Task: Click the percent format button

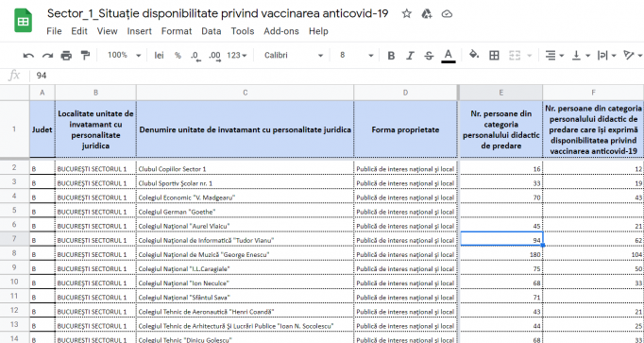Action: coord(178,56)
